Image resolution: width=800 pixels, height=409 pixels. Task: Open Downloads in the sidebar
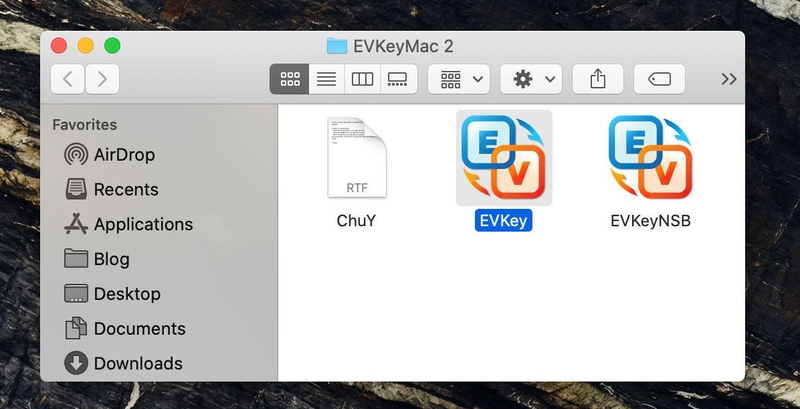pos(123,363)
